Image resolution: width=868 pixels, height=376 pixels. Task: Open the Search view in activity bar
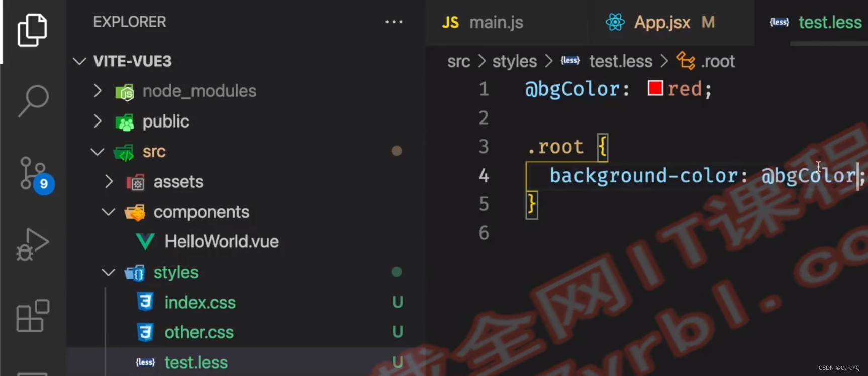click(33, 100)
